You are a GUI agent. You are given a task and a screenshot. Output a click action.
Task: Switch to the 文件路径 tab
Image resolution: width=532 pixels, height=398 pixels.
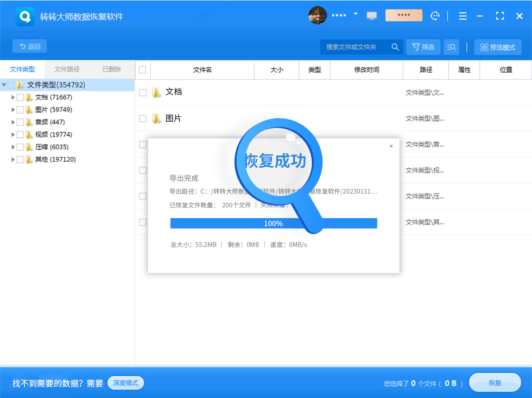pyautogui.click(x=67, y=69)
